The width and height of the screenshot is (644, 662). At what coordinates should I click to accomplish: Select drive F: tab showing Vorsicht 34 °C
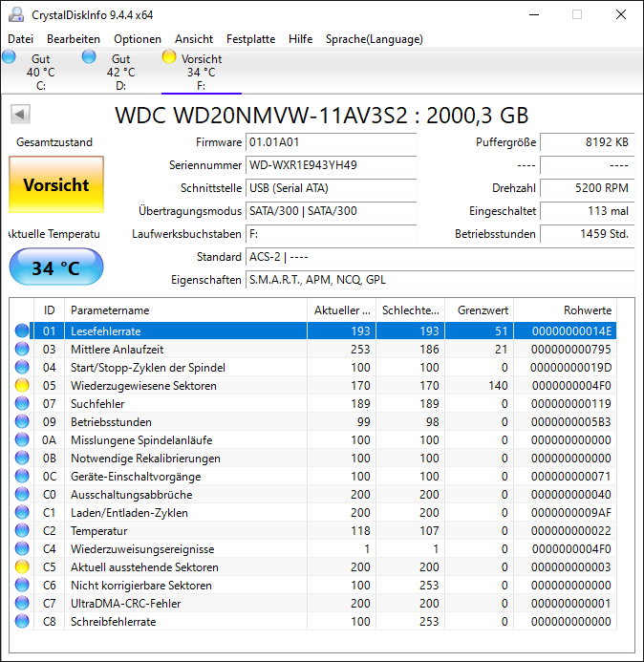click(202, 72)
